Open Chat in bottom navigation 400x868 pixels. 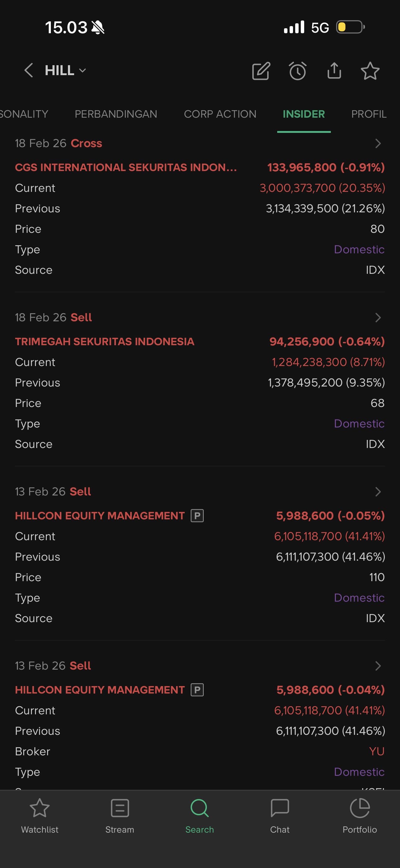279,815
